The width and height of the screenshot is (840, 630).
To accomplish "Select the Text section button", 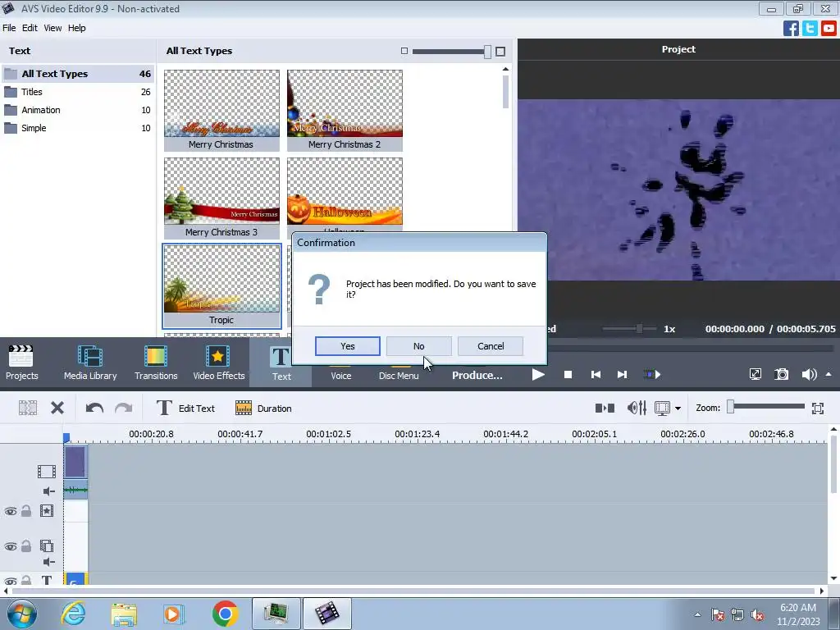I will point(281,363).
